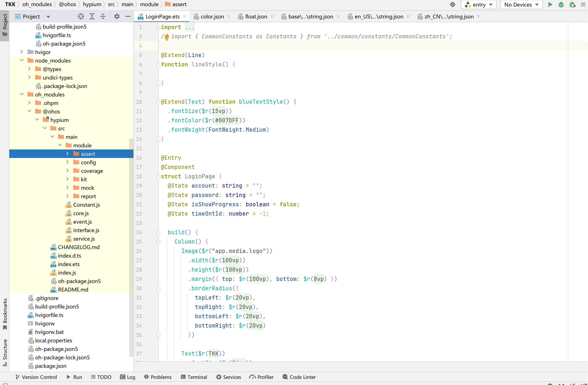The image size is (588, 385).
Task: Expand the undici-types folder
Action: pos(29,77)
